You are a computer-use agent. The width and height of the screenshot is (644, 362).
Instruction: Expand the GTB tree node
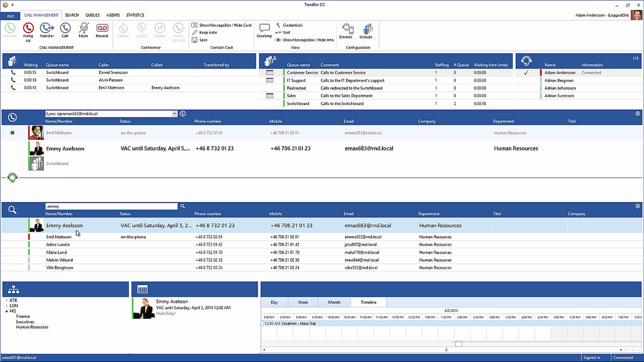[7, 300]
